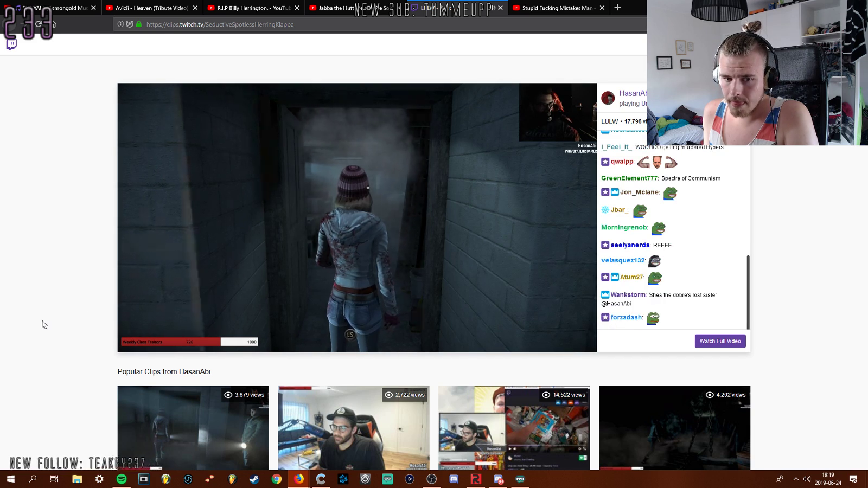This screenshot has width=868, height=488.
Task: Open tracking protection shield in address bar
Action: 130,24
